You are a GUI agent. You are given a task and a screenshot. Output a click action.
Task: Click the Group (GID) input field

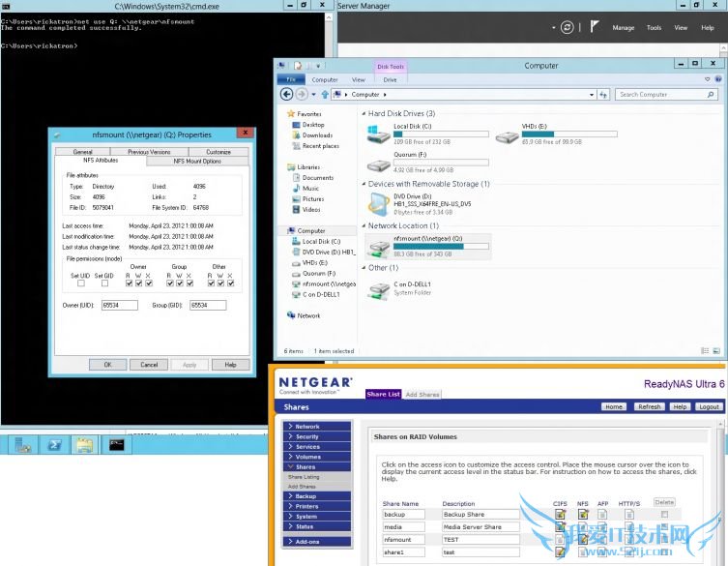coord(208,306)
